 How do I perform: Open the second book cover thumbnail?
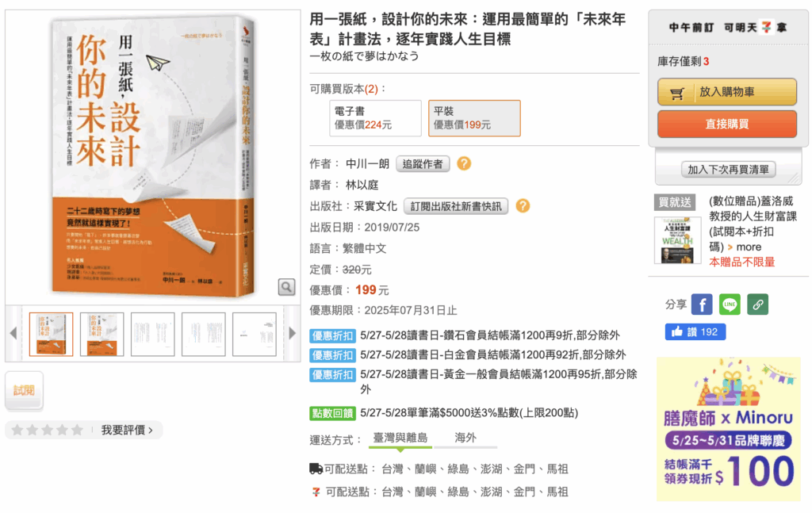pyautogui.click(x=101, y=335)
